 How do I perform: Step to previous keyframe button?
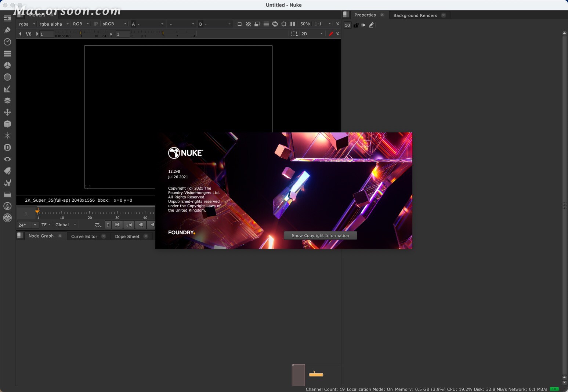point(129,225)
